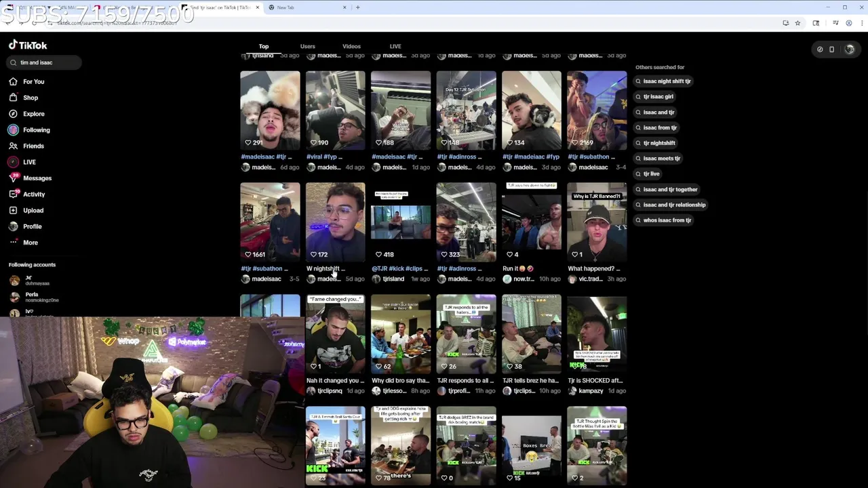
Task: Open the video thumbnail with 1661 likes
Action: [x=270, y=222]
